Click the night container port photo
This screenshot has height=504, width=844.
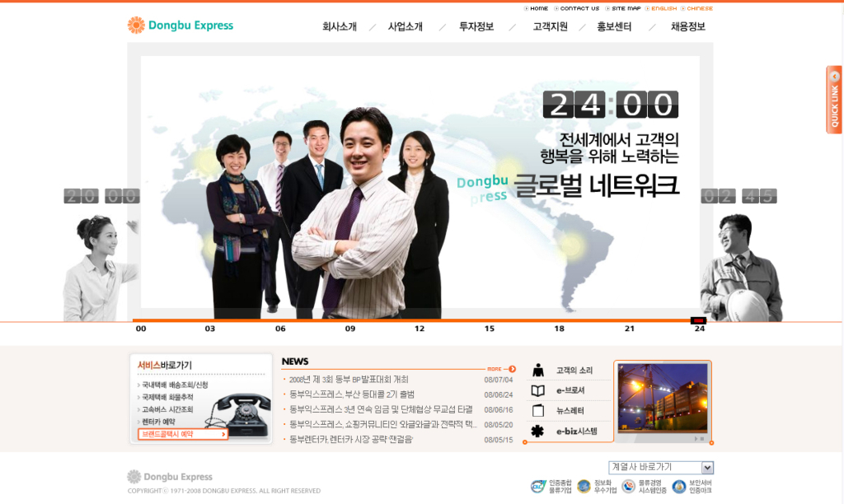663,398
